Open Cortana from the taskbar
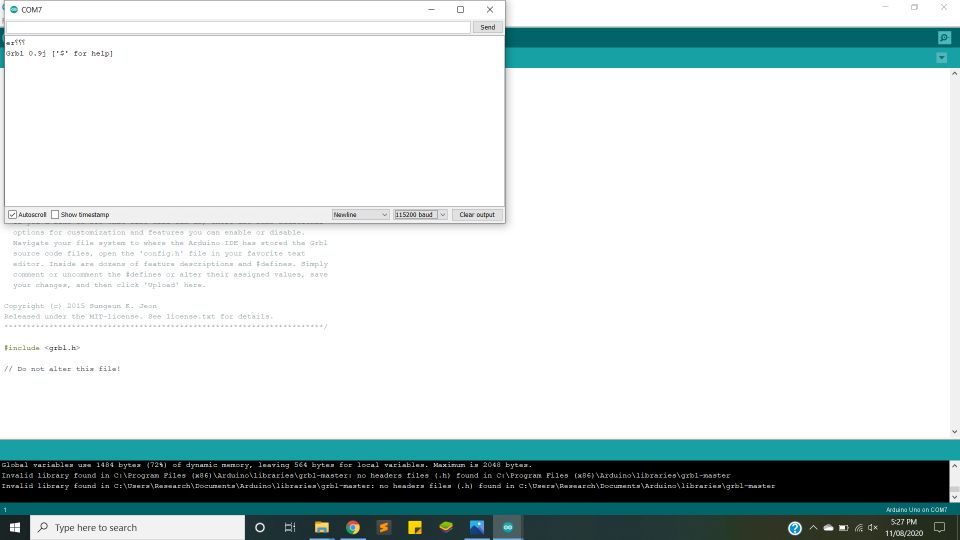This screenshot has width=960, height=540. pyautogui.click(x=260, y=527)
